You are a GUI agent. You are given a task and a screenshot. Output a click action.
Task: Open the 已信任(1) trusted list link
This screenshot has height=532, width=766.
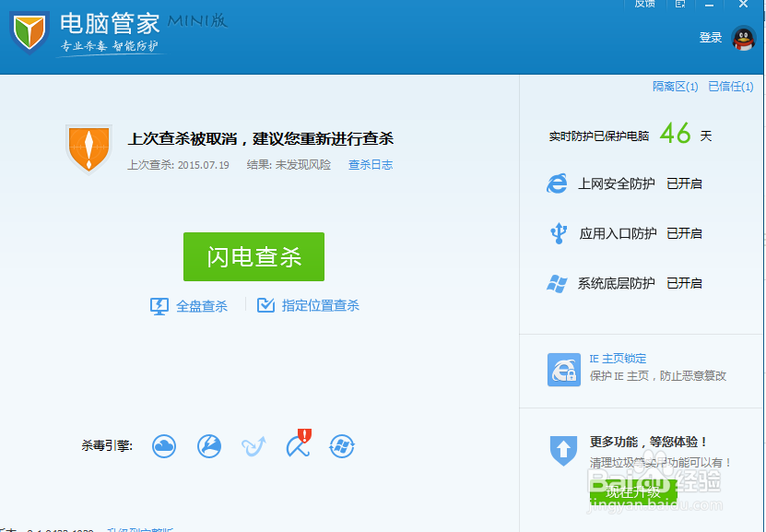point(731,87)
